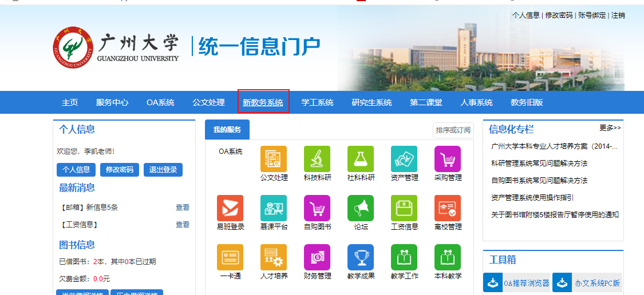Viewport: 644px width, 295px height.
Task: Click the 采购管理 shopping cart icon
Action: point(447,159)
